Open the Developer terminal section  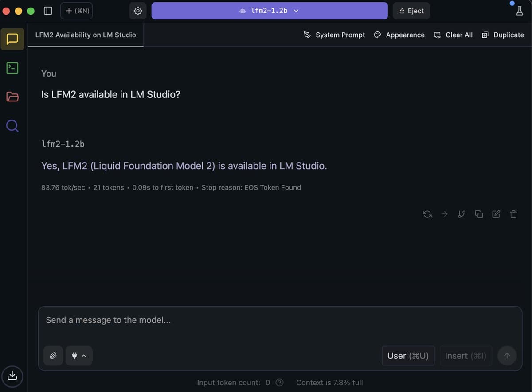(x=12, y=68)
